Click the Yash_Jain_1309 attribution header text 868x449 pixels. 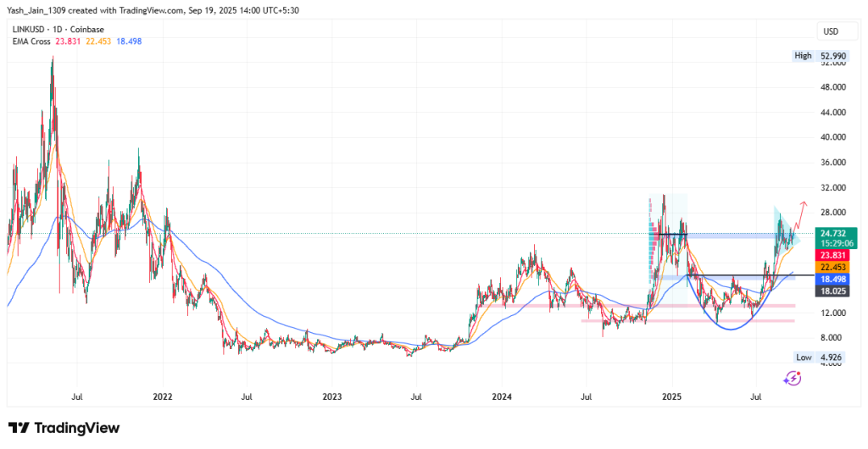tap(153, 10)
